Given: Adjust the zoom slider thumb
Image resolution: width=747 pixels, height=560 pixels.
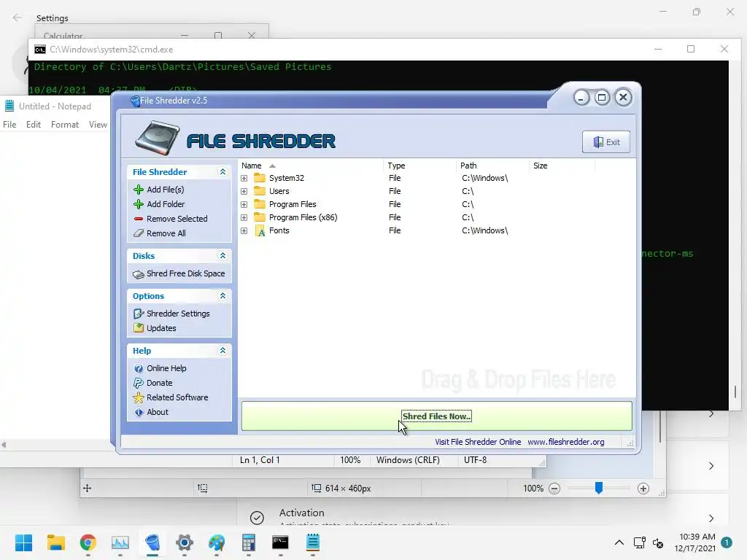Looking at the screenshot, I should [599, 488].
